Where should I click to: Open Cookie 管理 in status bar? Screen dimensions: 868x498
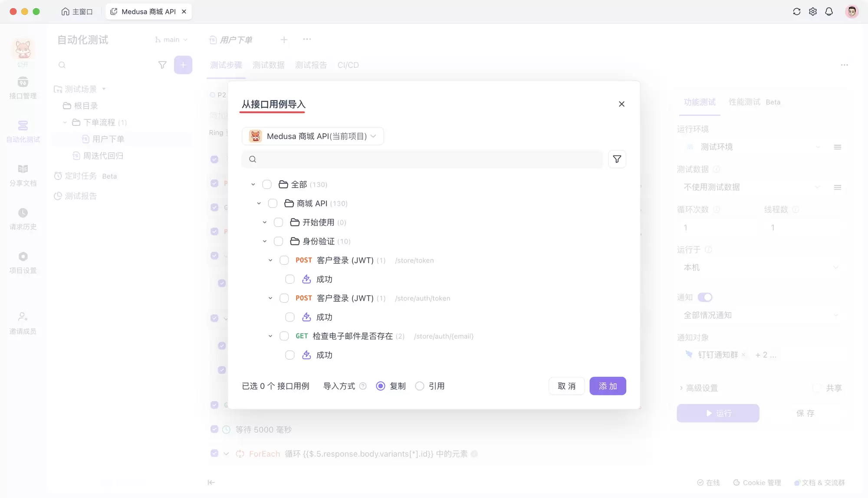(x=757, y=483)
